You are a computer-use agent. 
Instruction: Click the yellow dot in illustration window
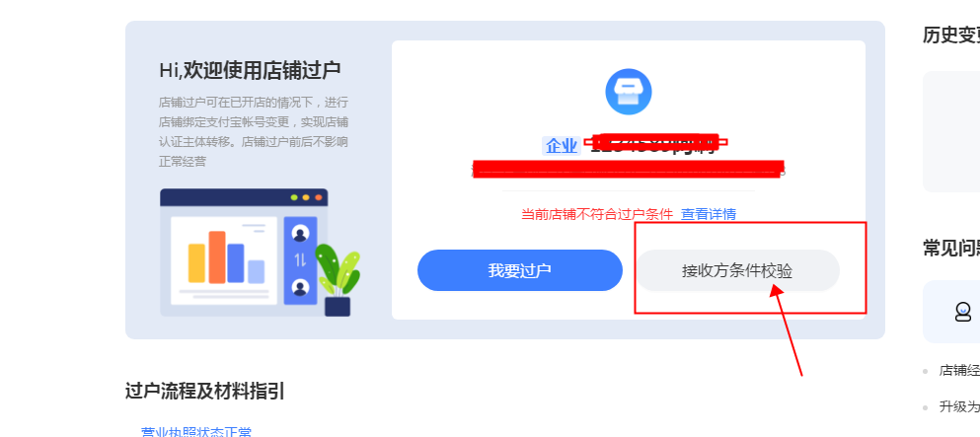coord(306,197)
